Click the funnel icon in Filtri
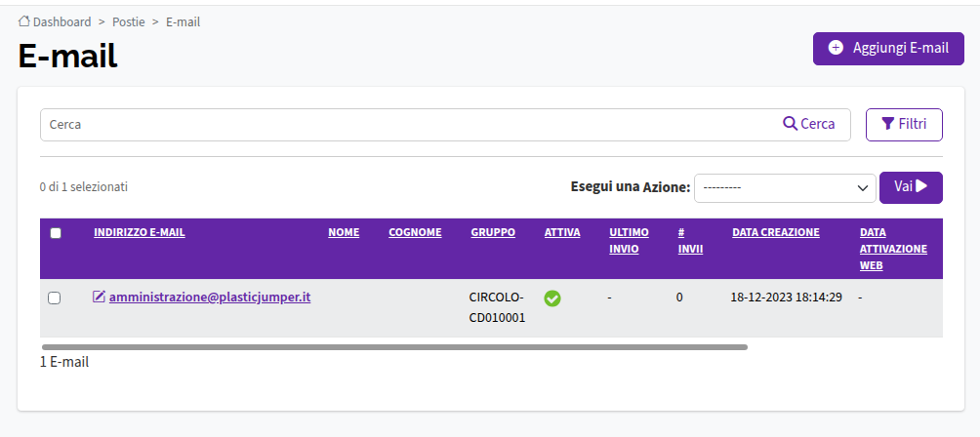Viewport: 980px width, 437px height. (x=887, y=124)
